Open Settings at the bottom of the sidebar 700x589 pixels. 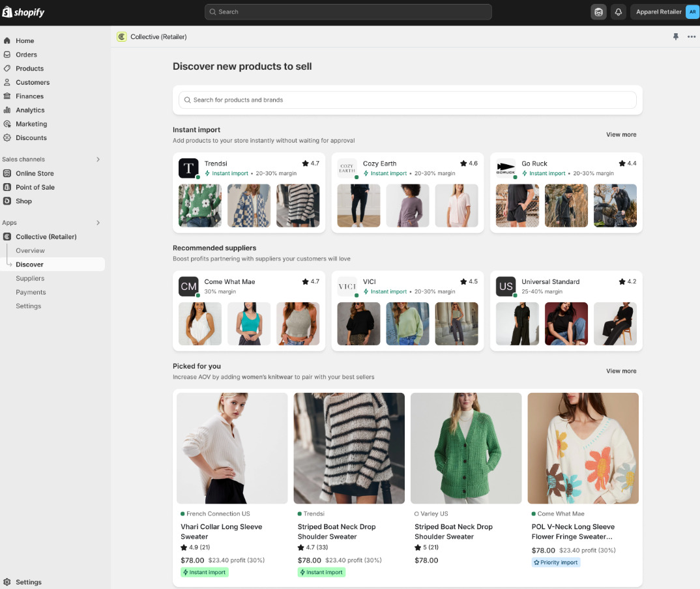point(26,582)
